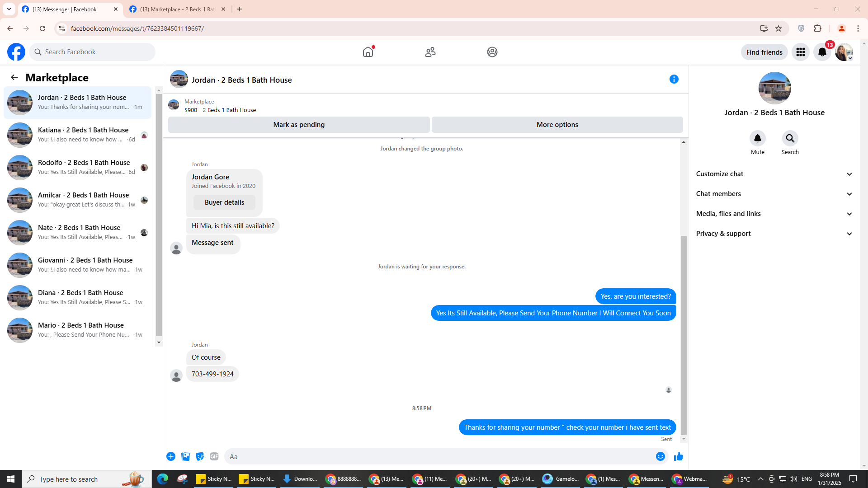The image size is (868, 488).
Task: Select Jordan's 2 Beds 1 Bath House chat
Action: pyautogui.click(x=78, y=103)
